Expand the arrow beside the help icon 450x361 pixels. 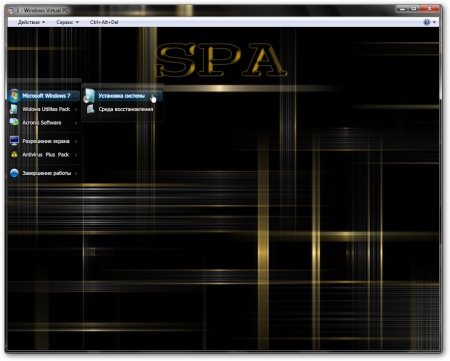pyautogui.click(x=434, y=22)
